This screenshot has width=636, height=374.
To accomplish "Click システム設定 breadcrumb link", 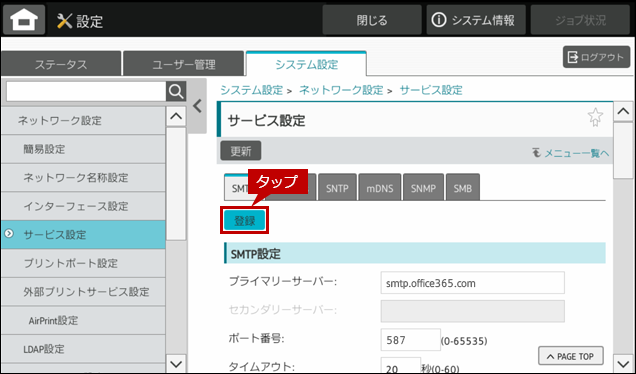I will click(251, 90).
